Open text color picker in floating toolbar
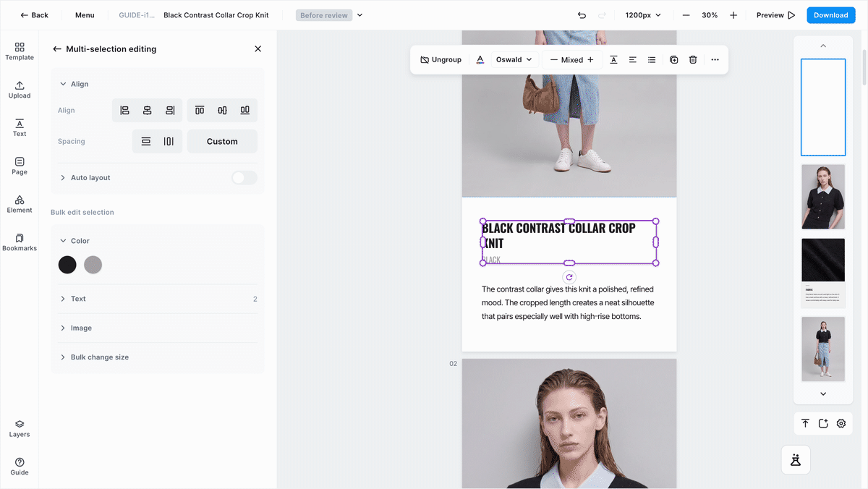 480,60
